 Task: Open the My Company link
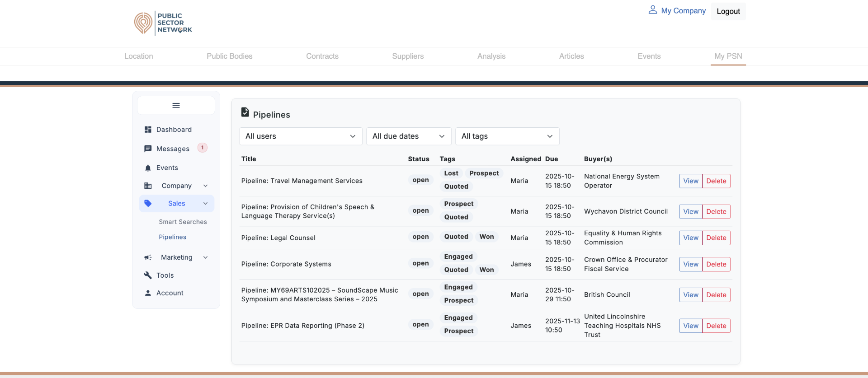click(x=683, y=10)
